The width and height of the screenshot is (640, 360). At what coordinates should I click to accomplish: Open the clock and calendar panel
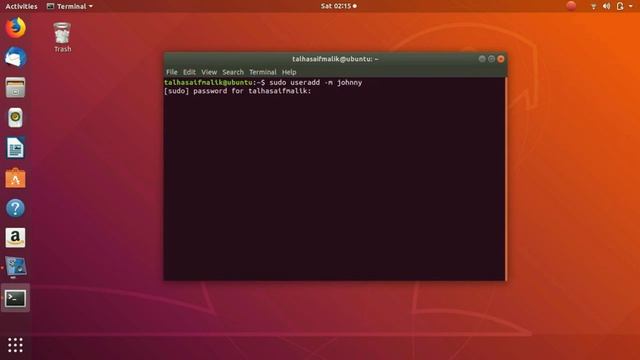click(338, 6)
